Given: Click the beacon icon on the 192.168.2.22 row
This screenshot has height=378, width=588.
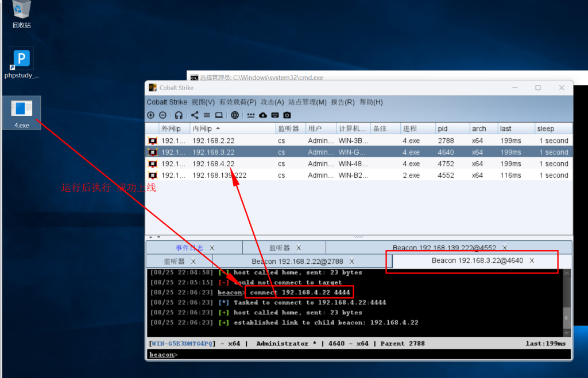Looking at the screenshot, I should pos(153,141).
